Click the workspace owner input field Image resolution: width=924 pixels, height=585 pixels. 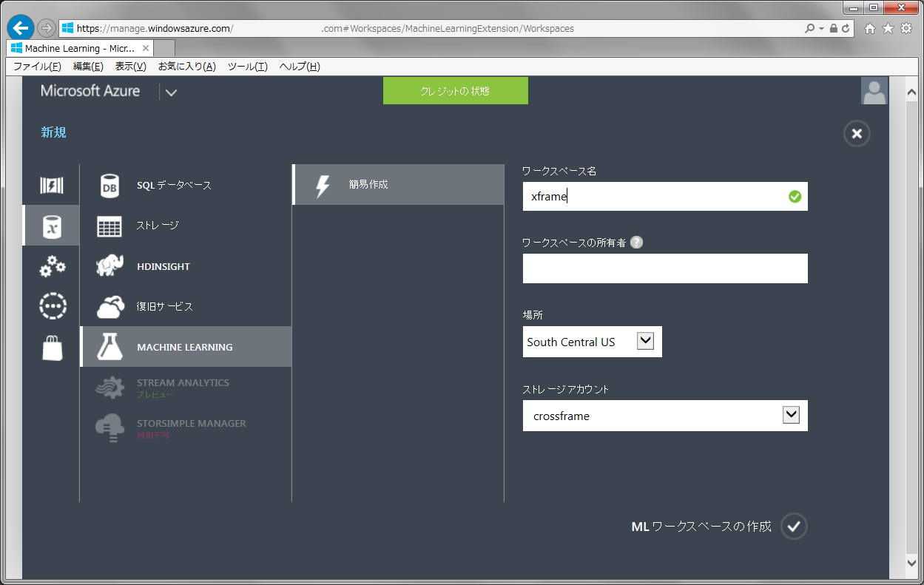coord(664,268)
